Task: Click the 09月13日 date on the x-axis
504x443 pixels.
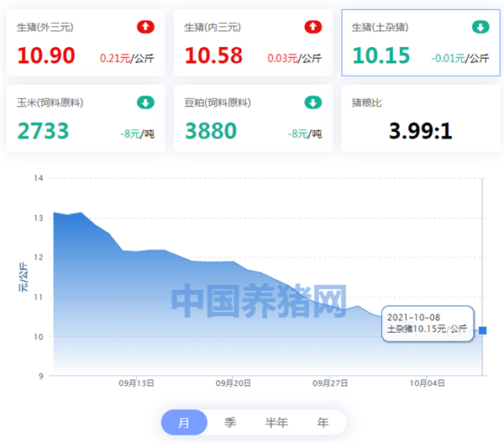Action: (136, 383)
